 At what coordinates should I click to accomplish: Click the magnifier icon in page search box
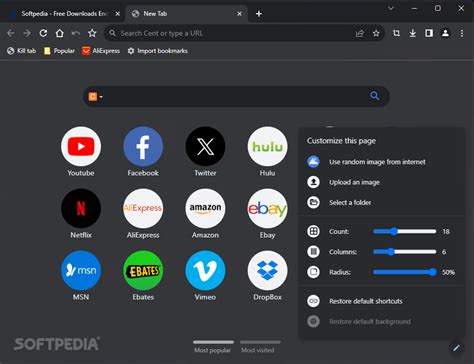(375, 96)
